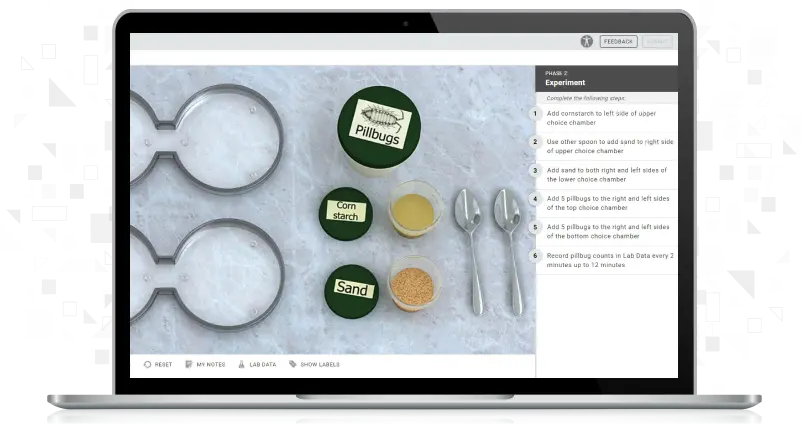This screenshot has width=804, height=424.
Task: Select the right metal spoon
Action: 509,250
